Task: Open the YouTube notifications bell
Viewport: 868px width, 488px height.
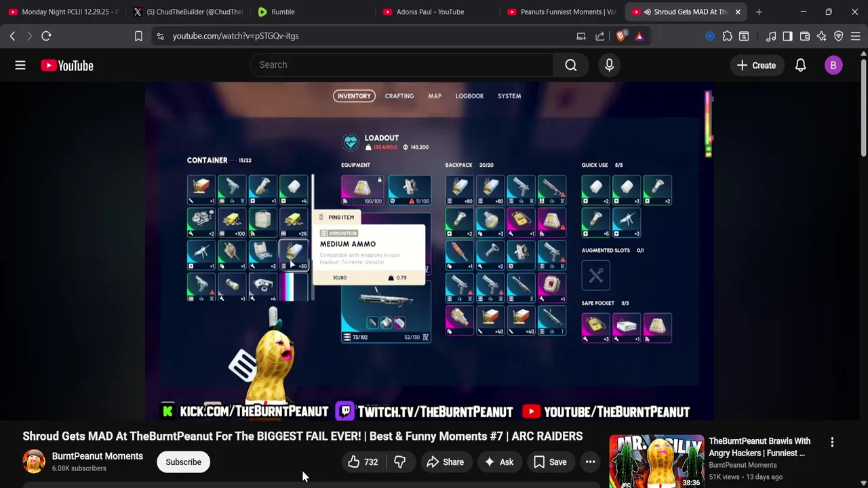Action: (x=800, y=66)
